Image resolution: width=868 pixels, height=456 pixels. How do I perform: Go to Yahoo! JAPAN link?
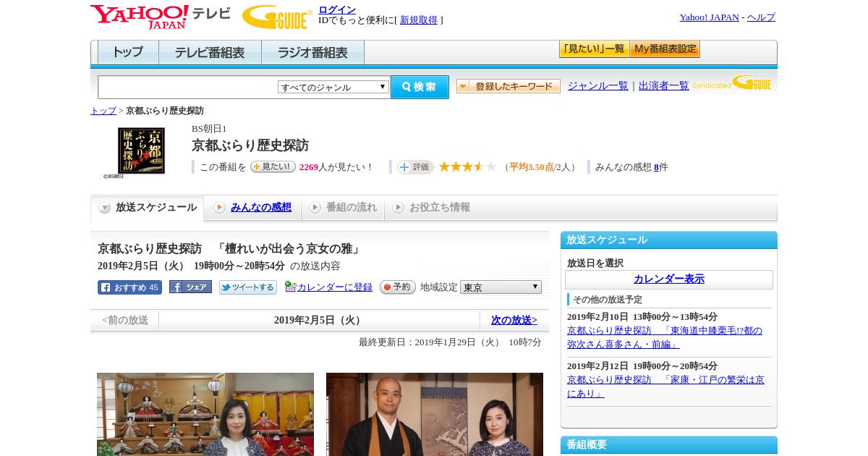tap(709, 17)
